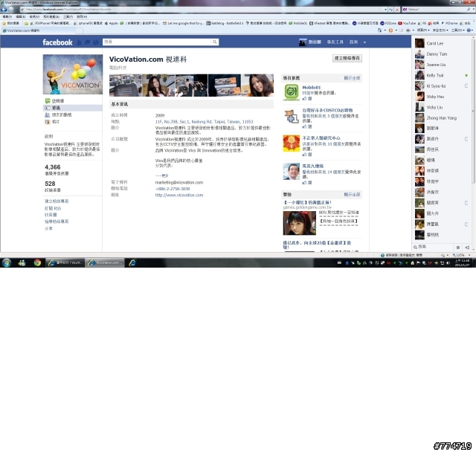Open the Let me google that for you bookmark
Screen dimensions: 476x452
tap(183, 23)
